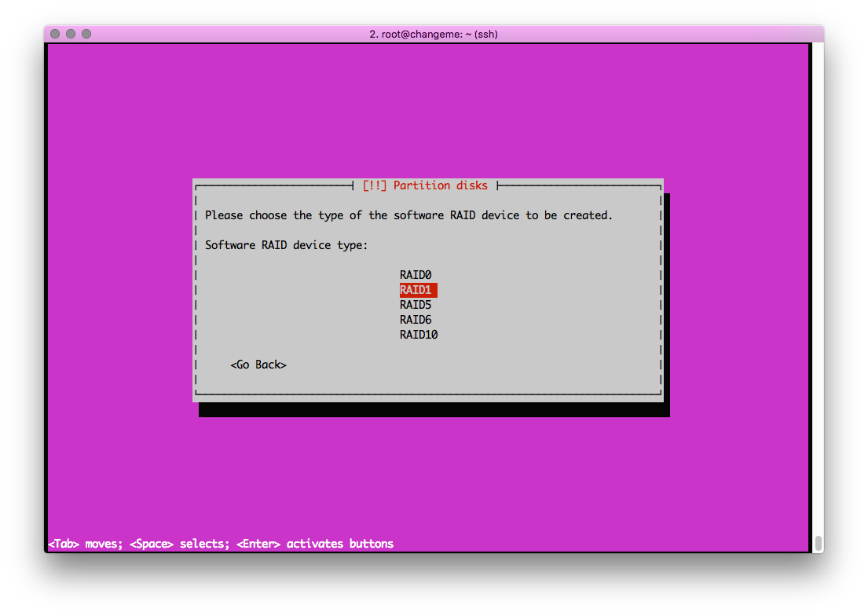Choose RAID10 in the list
The height and width of the screenshot is (616, 868).
419,335
